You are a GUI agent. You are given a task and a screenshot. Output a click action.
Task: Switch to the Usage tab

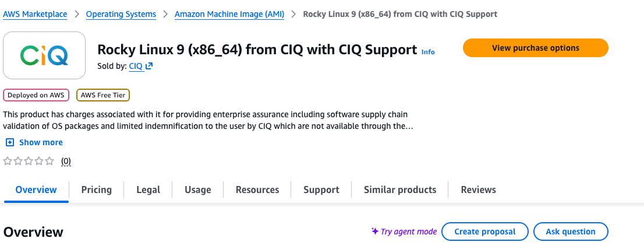(x=198, y=190)
